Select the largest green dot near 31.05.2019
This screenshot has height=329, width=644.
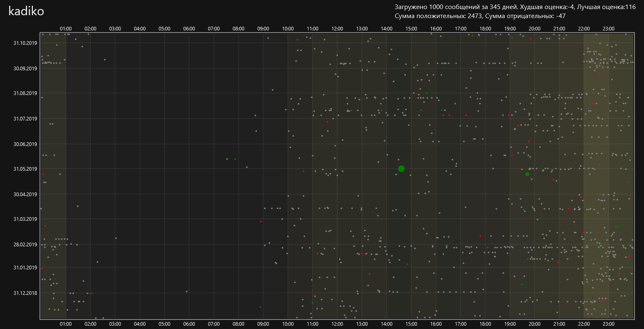[x=401, y=169]
